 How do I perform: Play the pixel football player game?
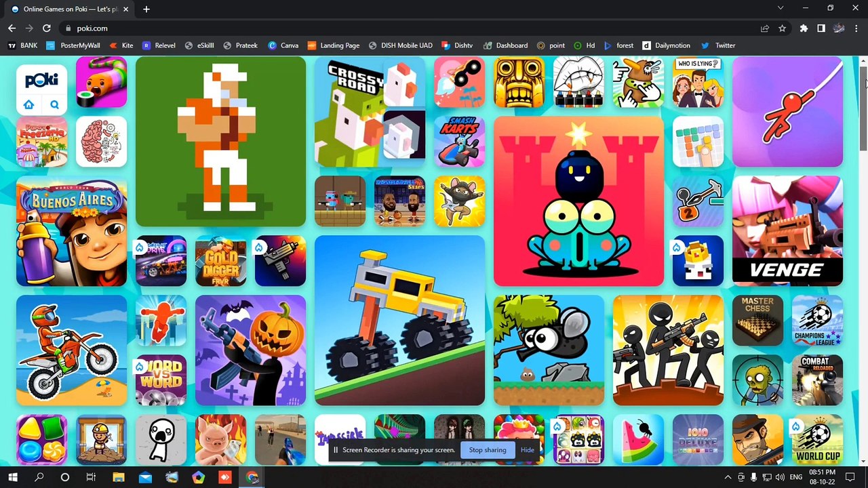220,142
